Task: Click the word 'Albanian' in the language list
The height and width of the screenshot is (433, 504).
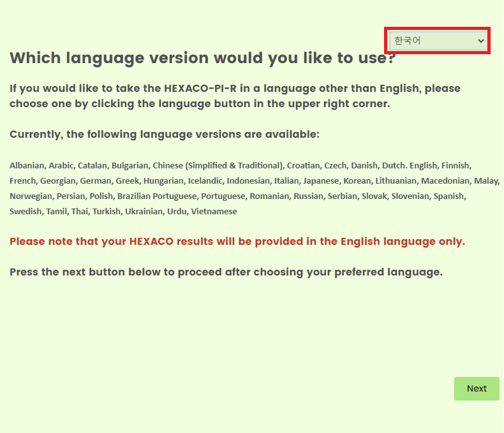Action: 27,165
